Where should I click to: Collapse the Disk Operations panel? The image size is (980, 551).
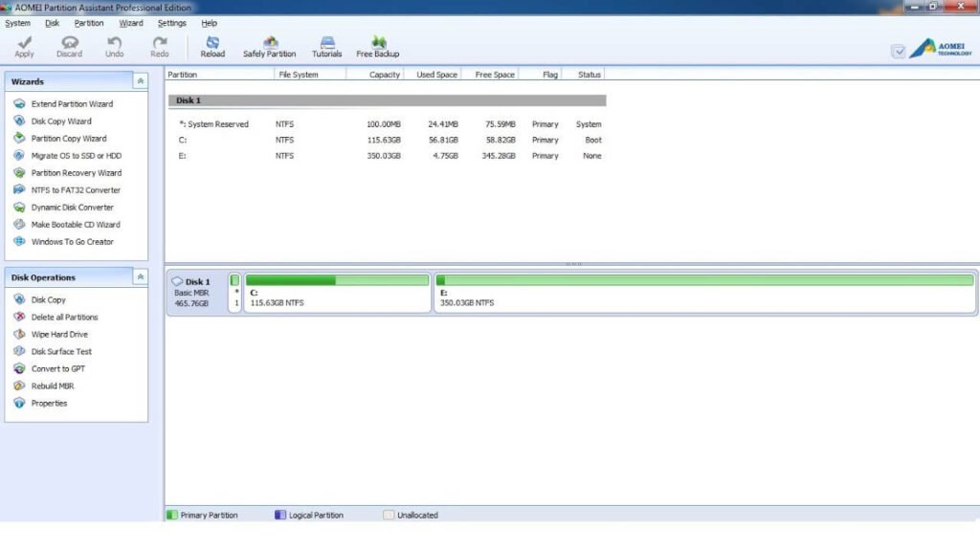pyautogui.click(x=140, y=276)
